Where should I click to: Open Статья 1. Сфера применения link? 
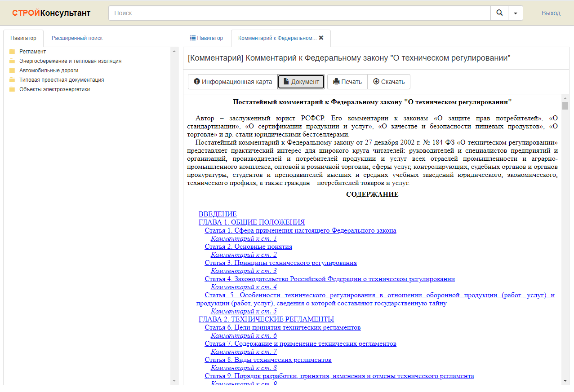(x=300, y=230)
